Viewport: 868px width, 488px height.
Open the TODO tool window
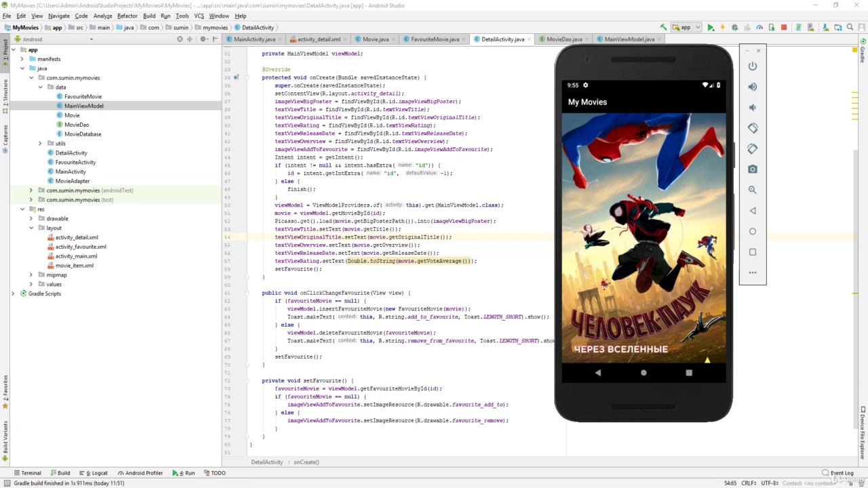point(214,473)
